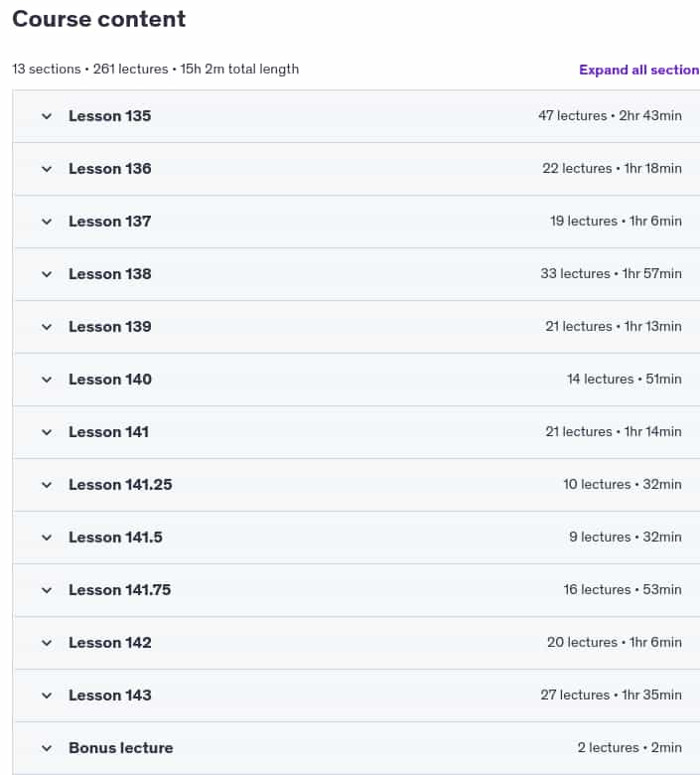
Task: Click '22 lectures • 1hr 18min' text
Action: pyautogui.click(x=612, y=169)
